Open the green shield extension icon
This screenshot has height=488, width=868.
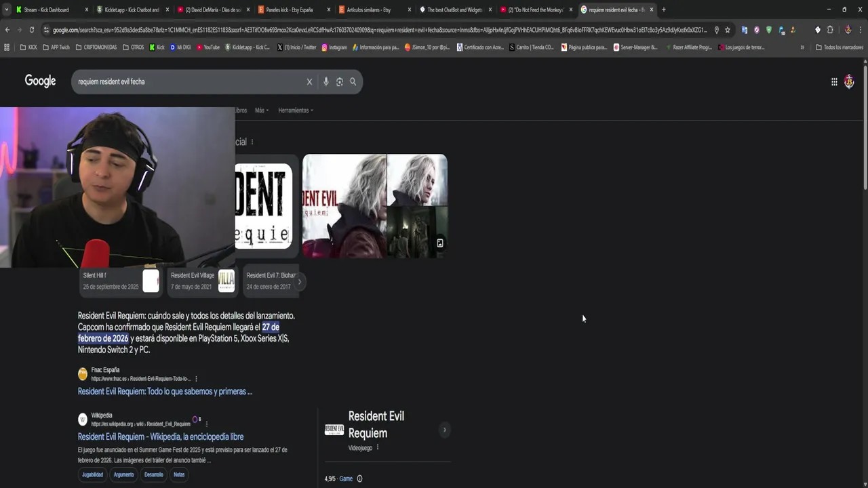tap(768, 30)
